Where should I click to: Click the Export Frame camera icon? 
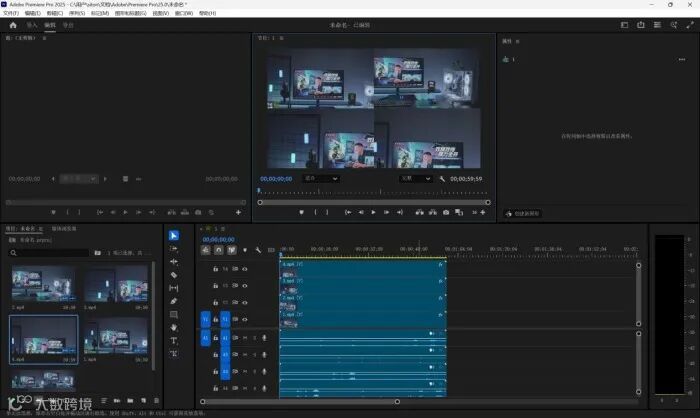click(446, 212)
